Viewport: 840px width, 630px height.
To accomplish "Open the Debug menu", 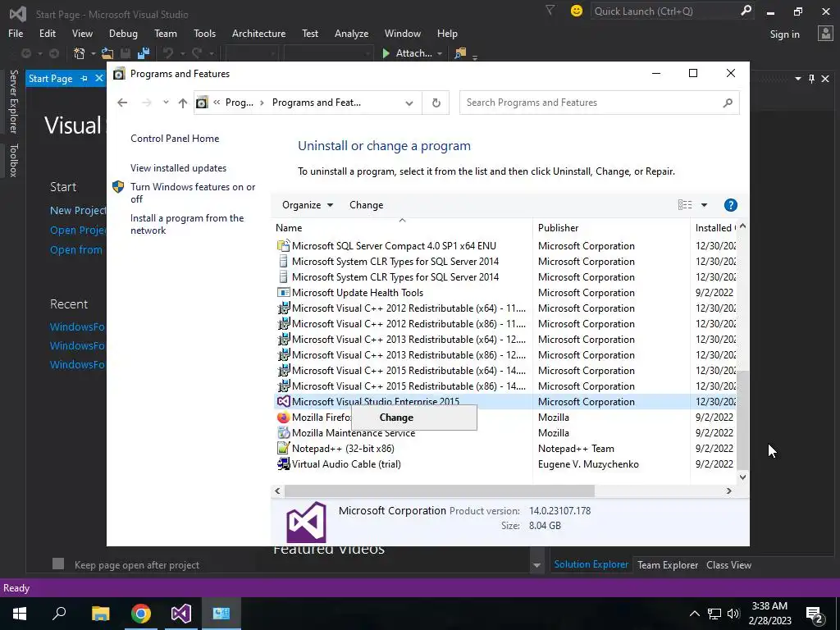I will coord(123,34).
